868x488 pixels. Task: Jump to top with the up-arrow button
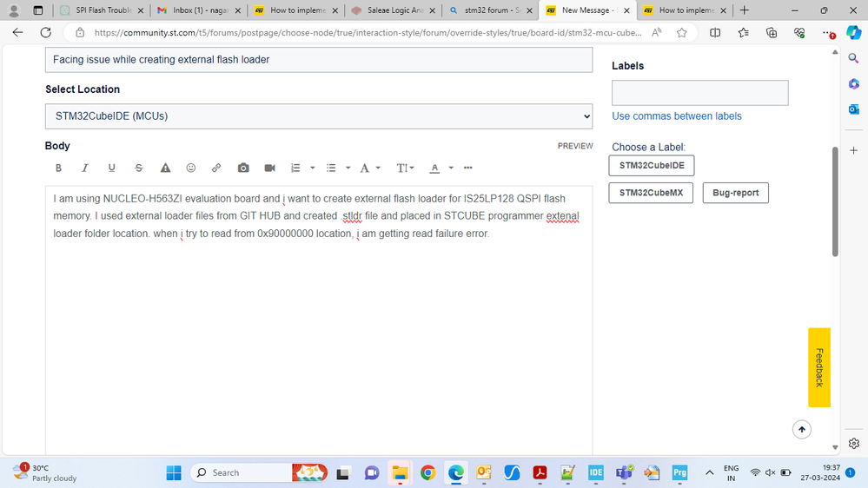pyautogui.click(x=802, y=429)
